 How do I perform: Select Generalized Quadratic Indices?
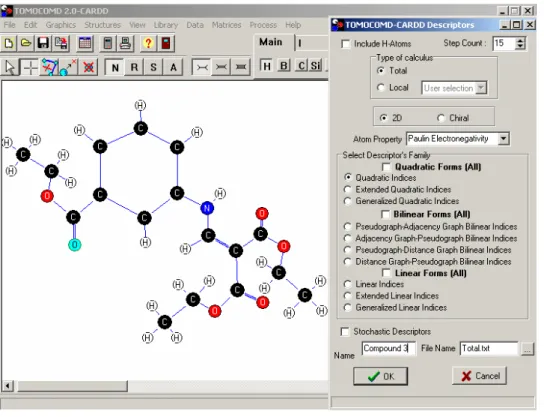tap(348, 201)
